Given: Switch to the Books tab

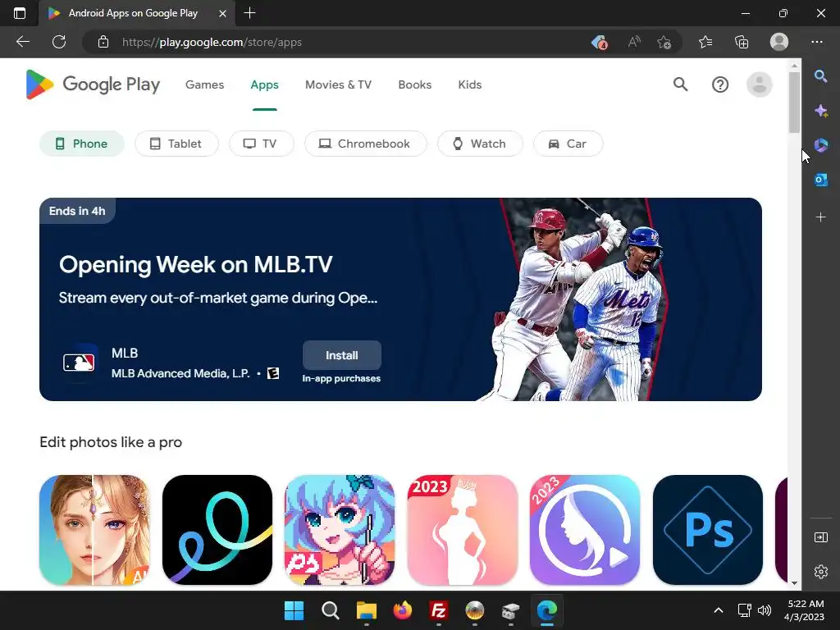Looking at the screenshot, I should pos(414,84).
